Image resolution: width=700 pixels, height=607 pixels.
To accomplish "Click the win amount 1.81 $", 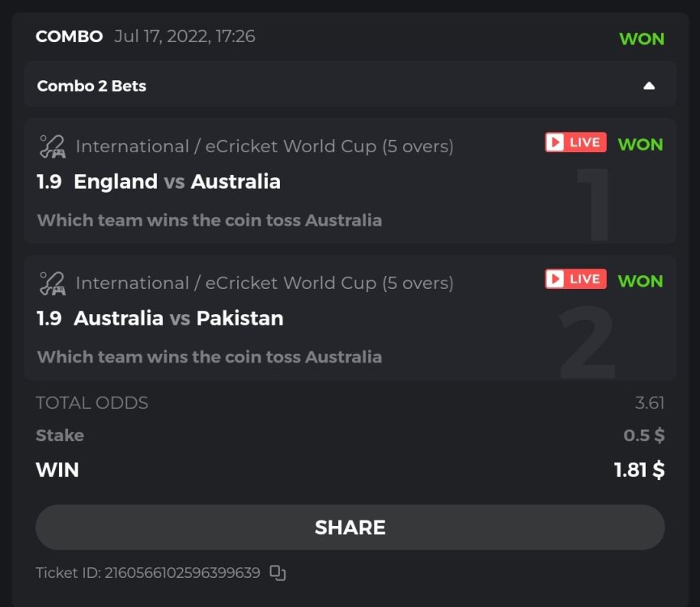I will pyautogui.click(x=638, y=470).
